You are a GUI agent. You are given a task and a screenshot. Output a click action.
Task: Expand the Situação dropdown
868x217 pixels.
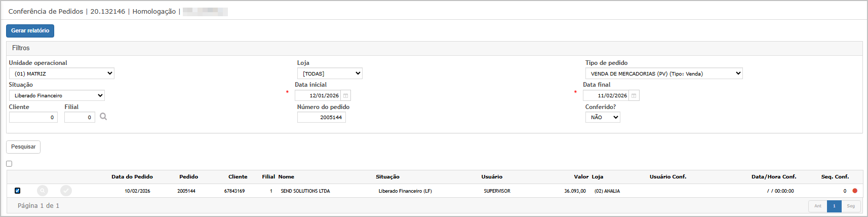(x=57, y=95)
